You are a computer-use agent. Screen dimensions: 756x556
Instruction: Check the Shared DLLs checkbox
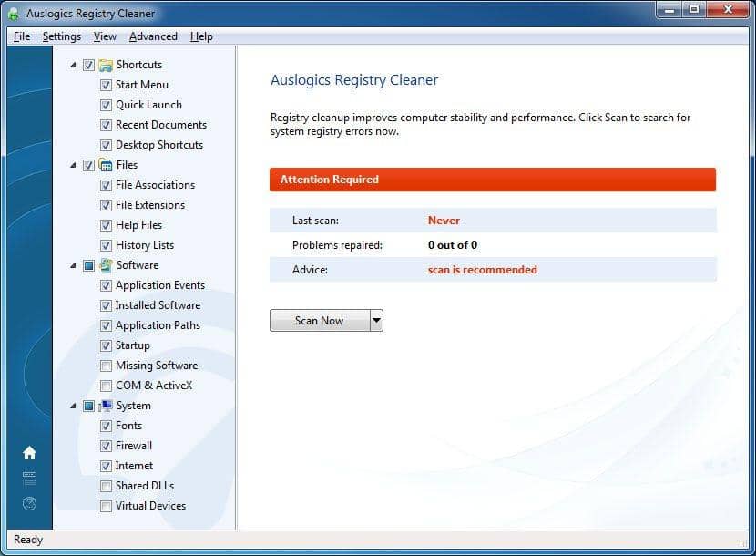tap(107, 486)
